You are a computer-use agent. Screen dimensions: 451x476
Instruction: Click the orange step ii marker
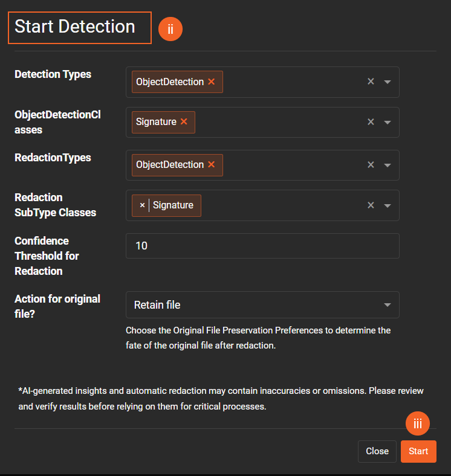tap(170, 29)
